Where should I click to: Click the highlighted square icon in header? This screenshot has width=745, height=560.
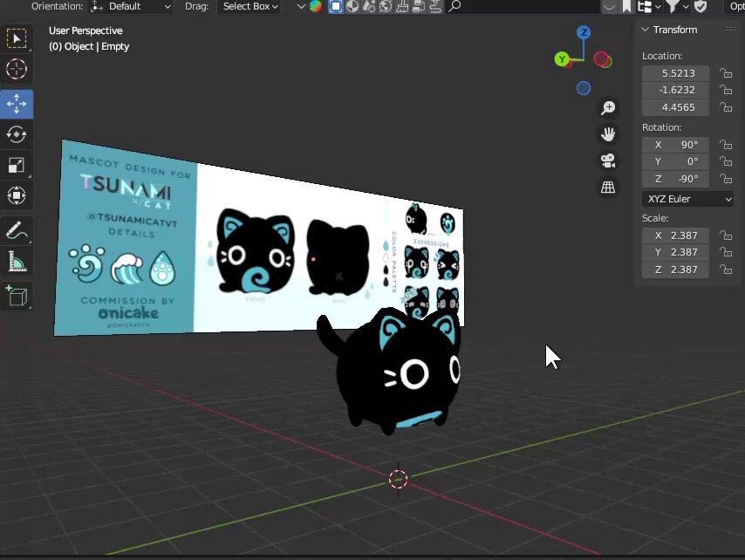pyautogui.click(x=336, y=6)
